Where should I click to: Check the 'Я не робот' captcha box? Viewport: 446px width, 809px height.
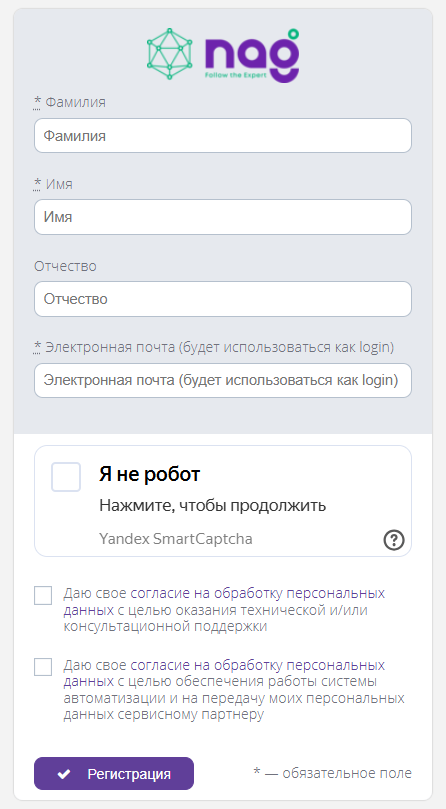(66, 477)
